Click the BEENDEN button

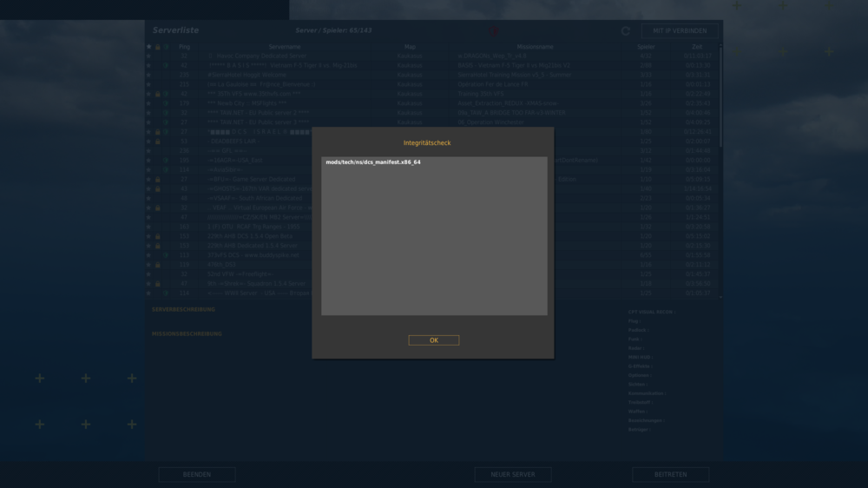point(196,475)
